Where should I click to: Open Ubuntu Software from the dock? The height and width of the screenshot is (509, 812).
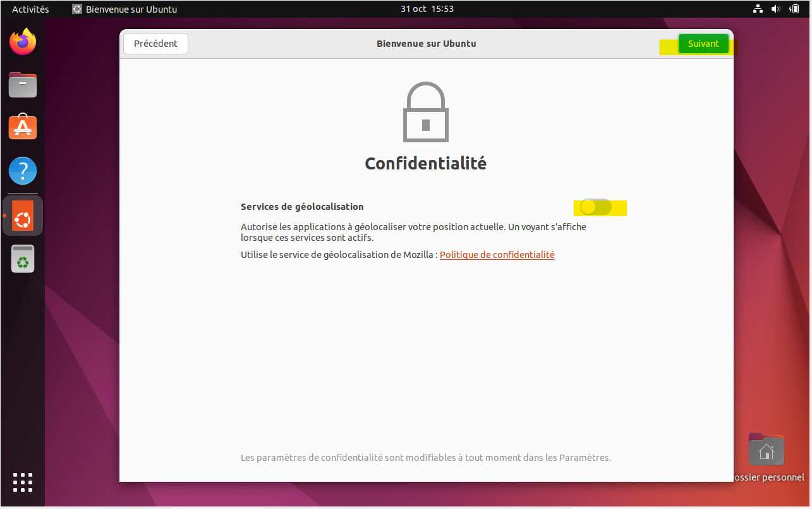pos(23,127)
